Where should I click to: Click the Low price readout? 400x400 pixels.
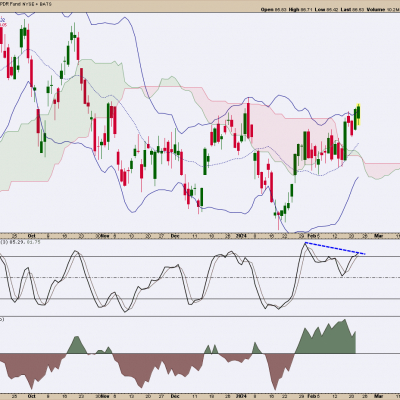click(x=327, y=10)
